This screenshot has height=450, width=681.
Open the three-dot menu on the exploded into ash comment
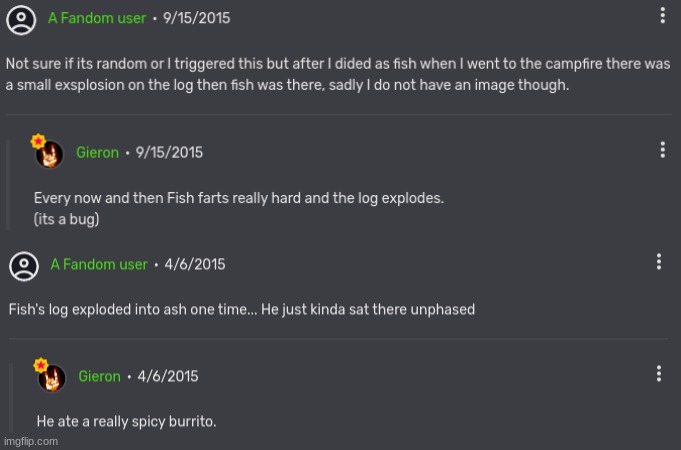(x=658, y=262)
